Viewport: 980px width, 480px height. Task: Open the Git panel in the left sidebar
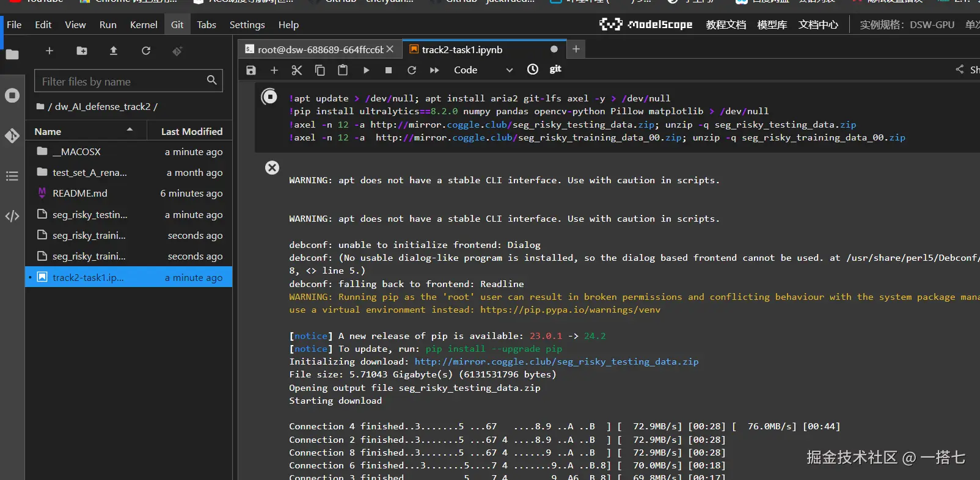click(x=12, y=136)
